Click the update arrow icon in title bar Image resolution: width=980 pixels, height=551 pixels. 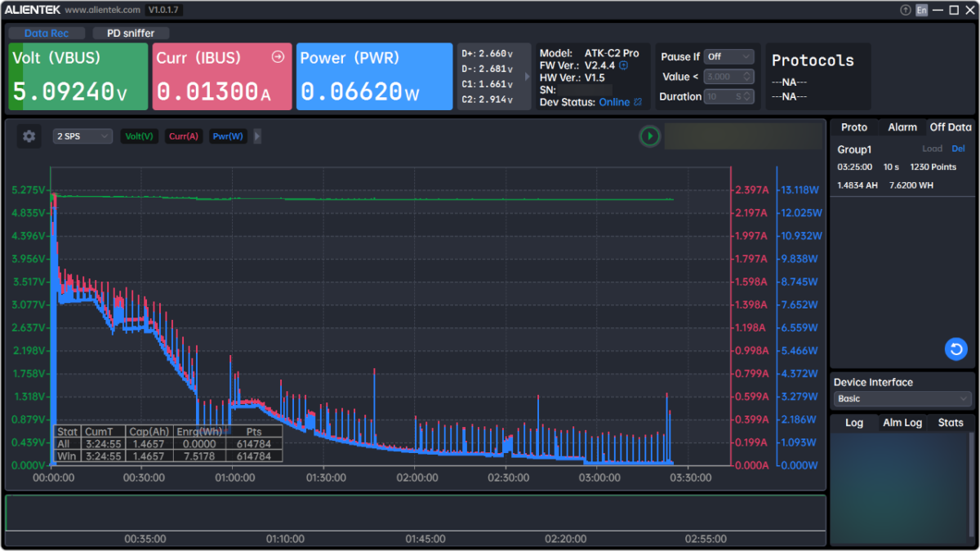905,10
